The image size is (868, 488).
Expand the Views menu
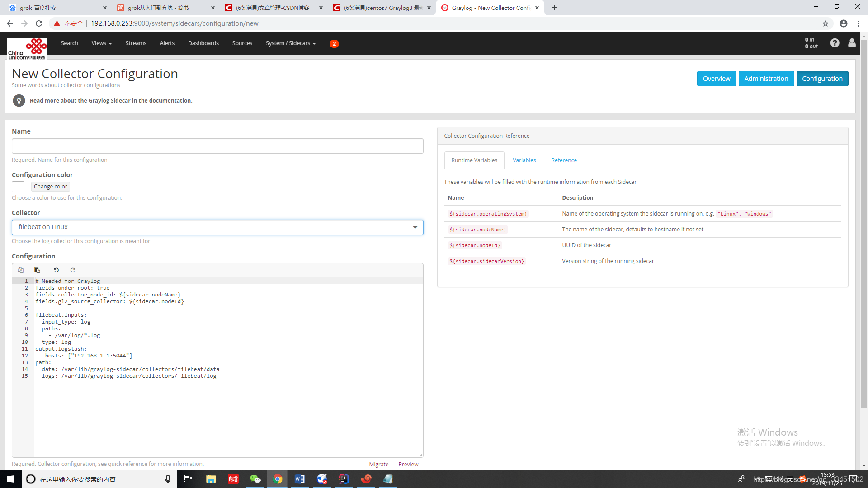point(101,43)
